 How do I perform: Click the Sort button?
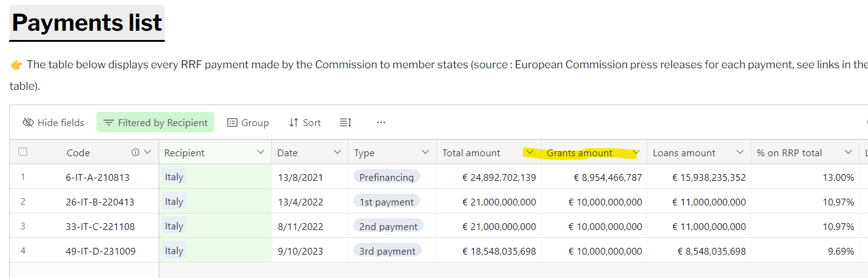click(x=305, y=122)
